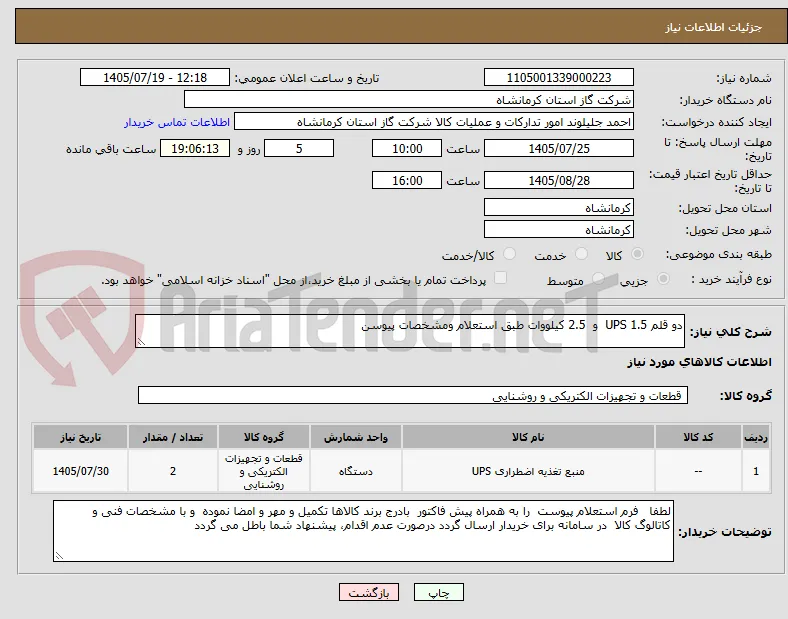Click the تعداد / مقدار column header
This screenshot has width=788, height=619.
pos(173,437)
